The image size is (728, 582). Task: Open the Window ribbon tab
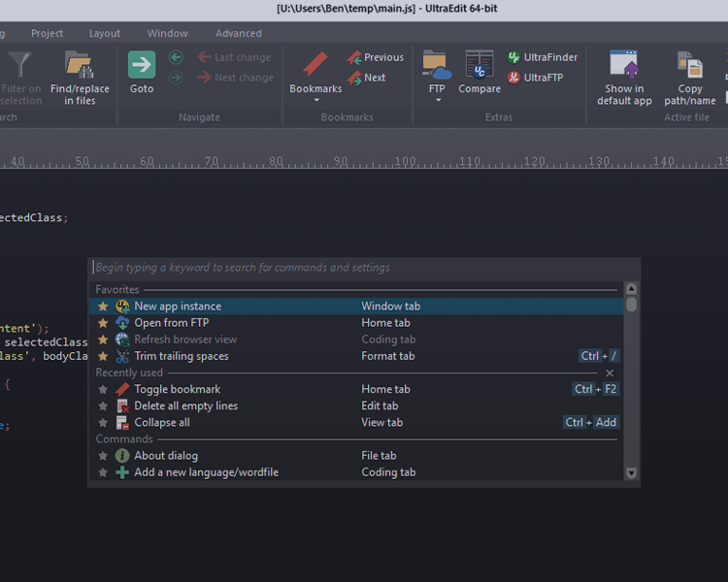(x=168, y=33)
